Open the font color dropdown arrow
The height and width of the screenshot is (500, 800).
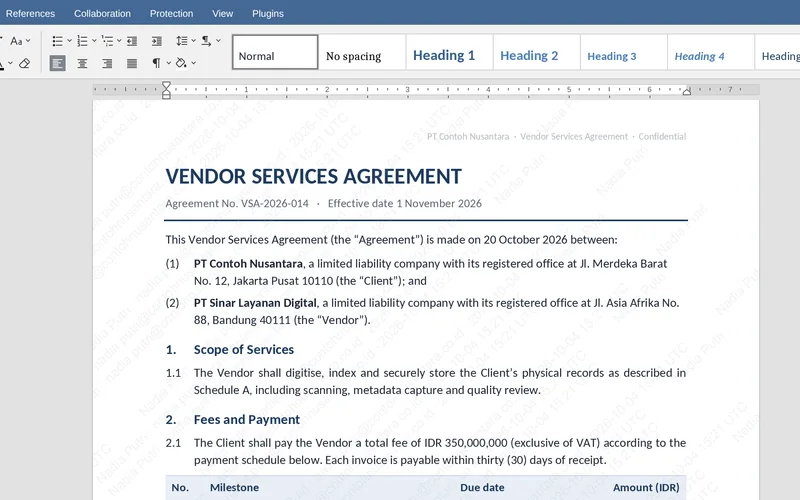click(x=10, y=63)
